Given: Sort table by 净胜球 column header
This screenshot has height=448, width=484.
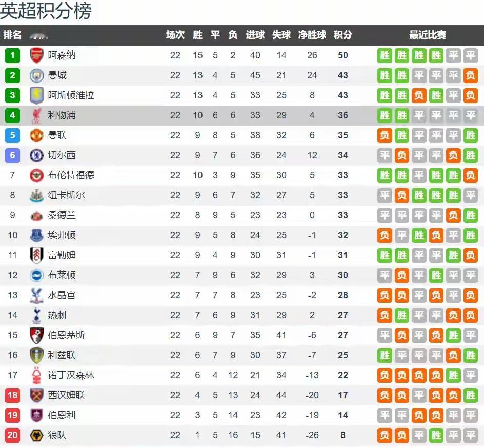Looking at the screenshot, I should (312, 35).
